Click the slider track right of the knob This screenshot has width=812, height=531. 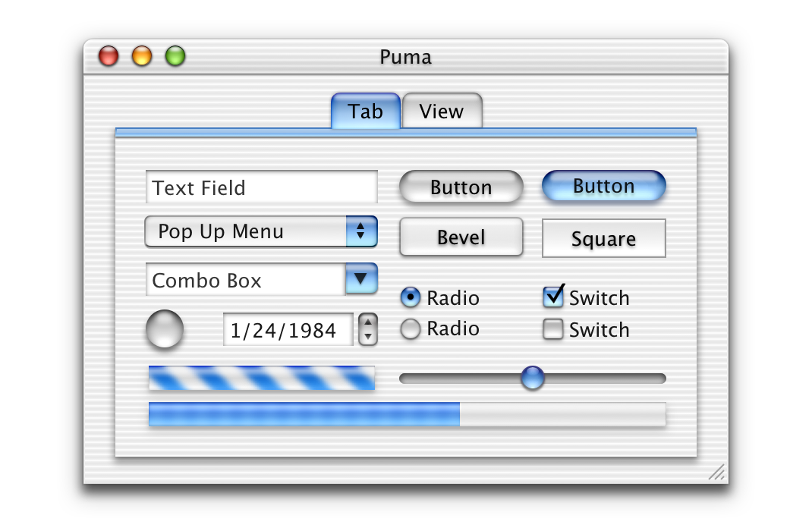click(605, 379)
